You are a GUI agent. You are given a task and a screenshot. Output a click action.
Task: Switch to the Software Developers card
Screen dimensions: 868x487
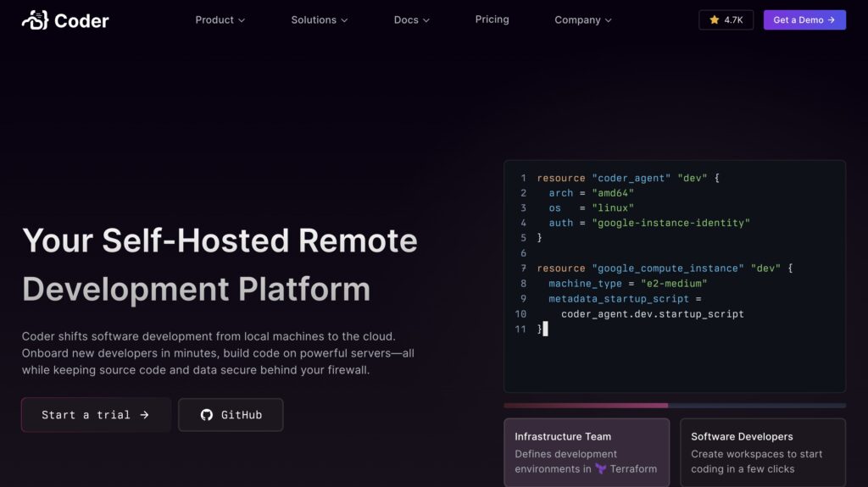pos(762,452)
